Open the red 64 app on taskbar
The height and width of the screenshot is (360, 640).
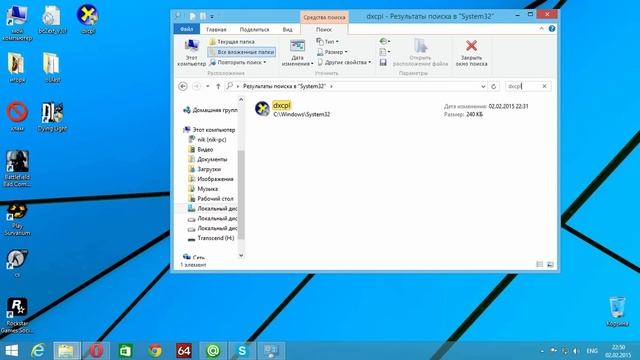coord(184,351)
